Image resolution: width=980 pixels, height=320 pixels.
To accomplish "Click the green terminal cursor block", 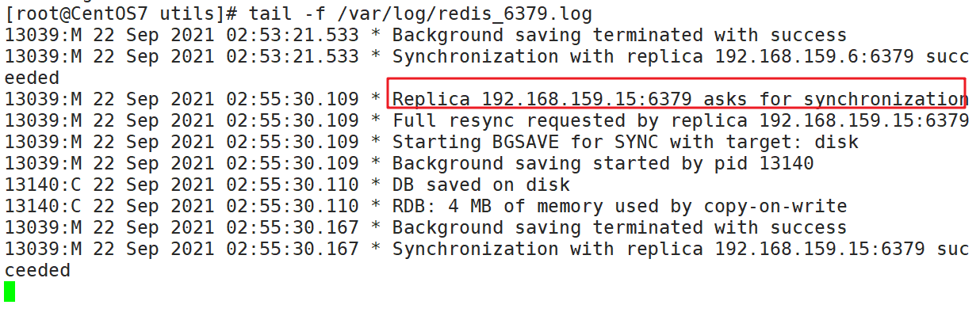I will coord(10,292).
